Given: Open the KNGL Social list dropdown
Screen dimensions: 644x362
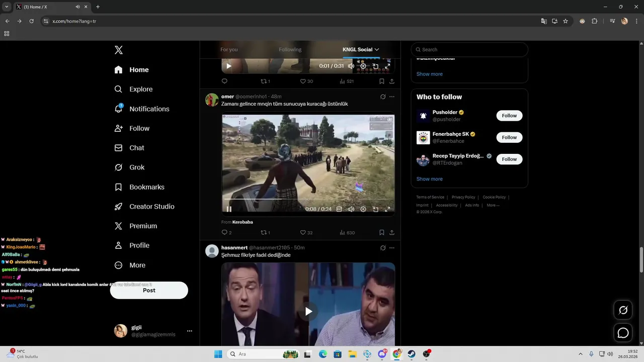Looking at the screenshot, I should click(361, 49).
